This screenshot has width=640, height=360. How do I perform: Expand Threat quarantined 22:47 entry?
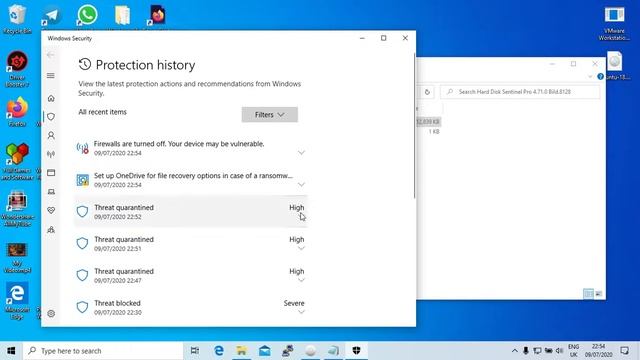(x=301, y=280)
